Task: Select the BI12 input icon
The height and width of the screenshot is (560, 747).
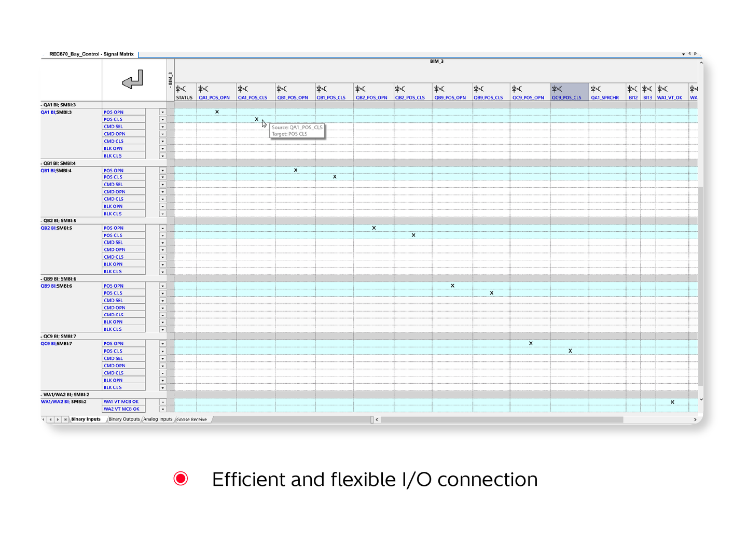Action: (x=632, y=88)
